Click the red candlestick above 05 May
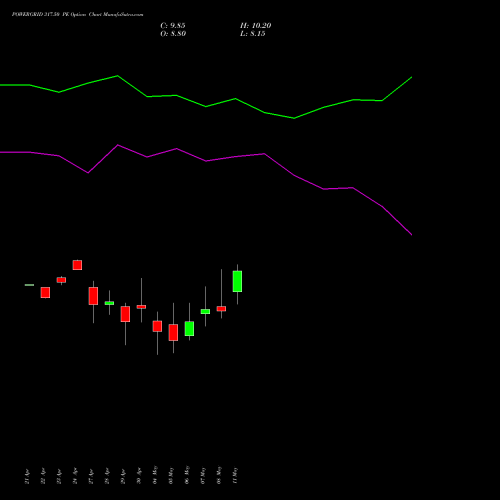The height and width of the screenshot is (500, 500). pyautogui.click(x=173, y=332)
